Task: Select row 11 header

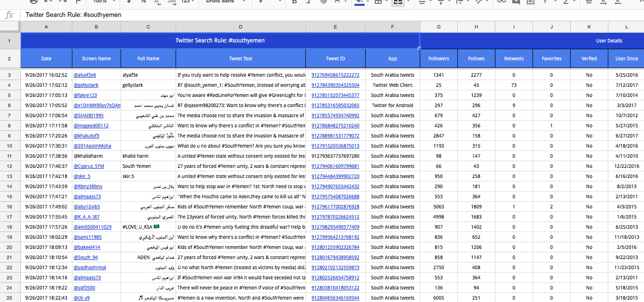Action: pos(10,156)
